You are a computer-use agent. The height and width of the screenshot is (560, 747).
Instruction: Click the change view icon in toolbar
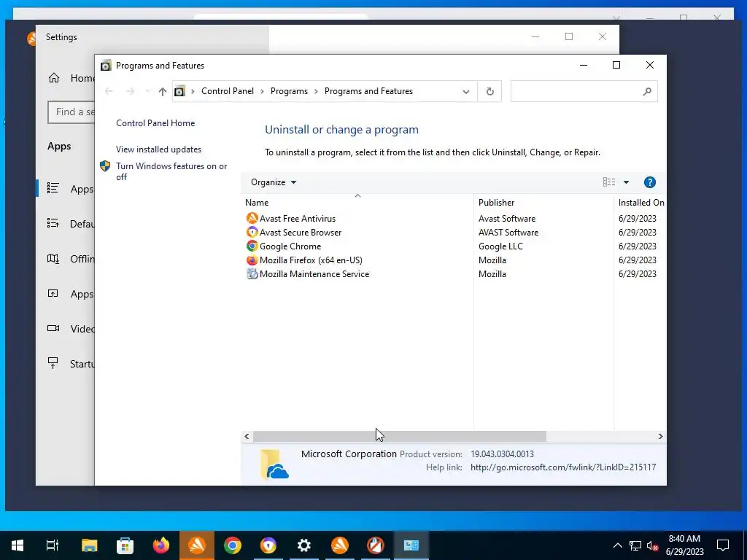[x=609, y=182]
